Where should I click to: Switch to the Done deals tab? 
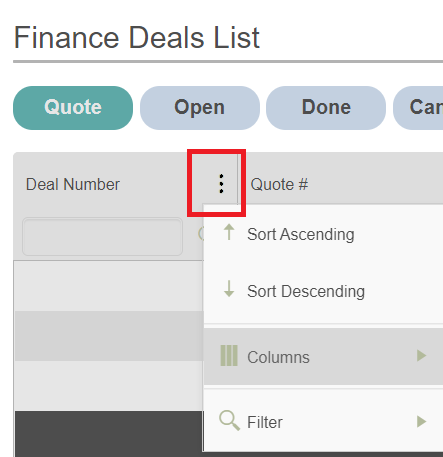(326, 108)
